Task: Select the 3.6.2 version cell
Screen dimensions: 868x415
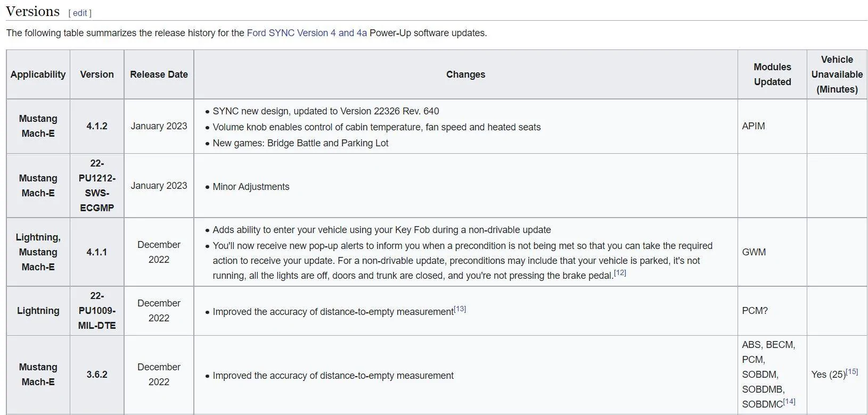Action: (97, 375)
